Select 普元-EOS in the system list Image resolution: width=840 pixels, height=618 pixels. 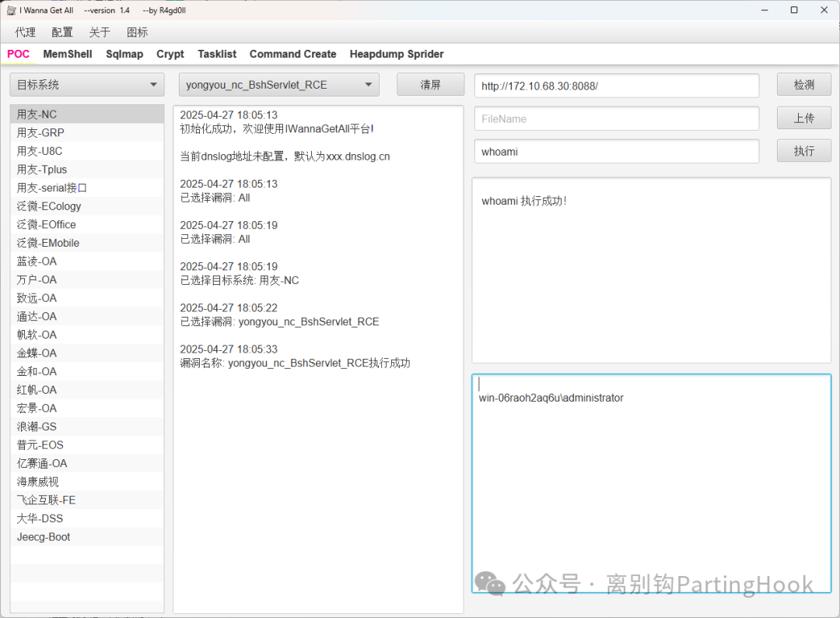87,445
